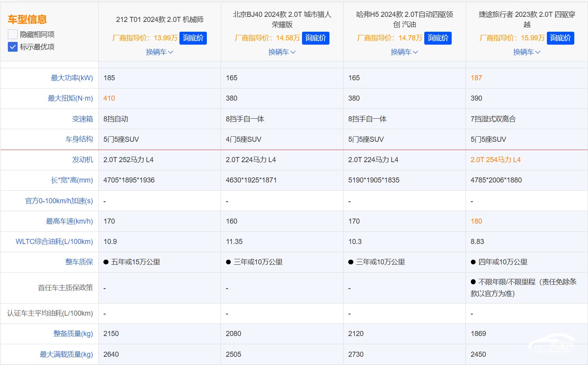Expand 换辆车 dropdown under 北京BJ40
Viewport: 588px width, 365px height.
[282, 52]
